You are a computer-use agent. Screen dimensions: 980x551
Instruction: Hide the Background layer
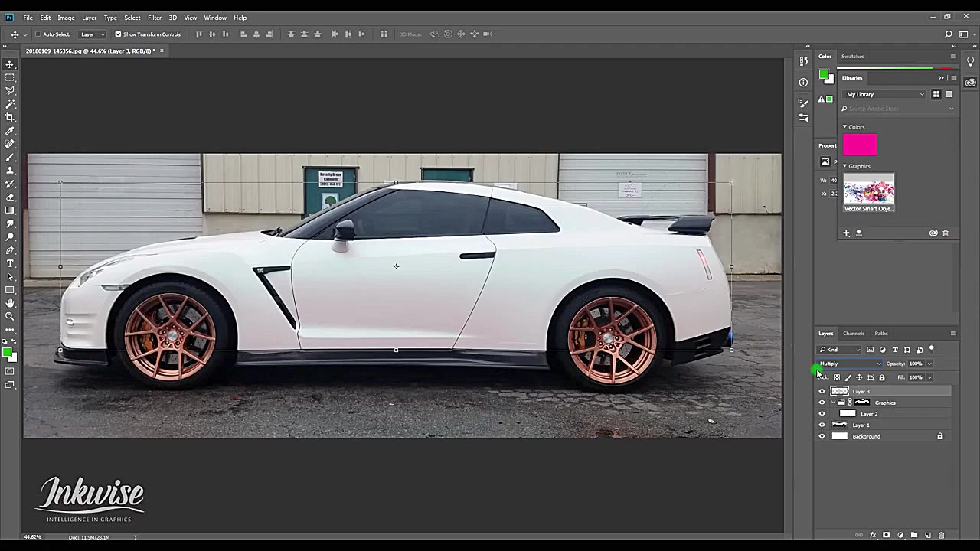point(822,436)
